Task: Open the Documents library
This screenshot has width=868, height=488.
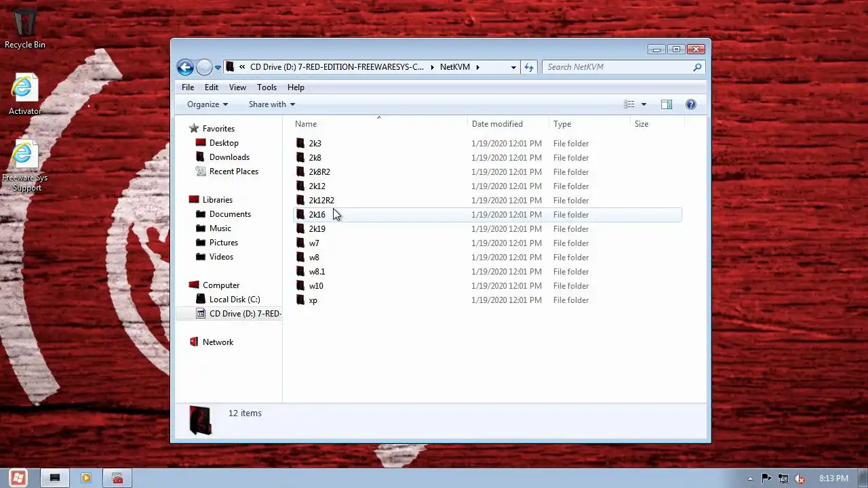Action: [x=230, y=214]
